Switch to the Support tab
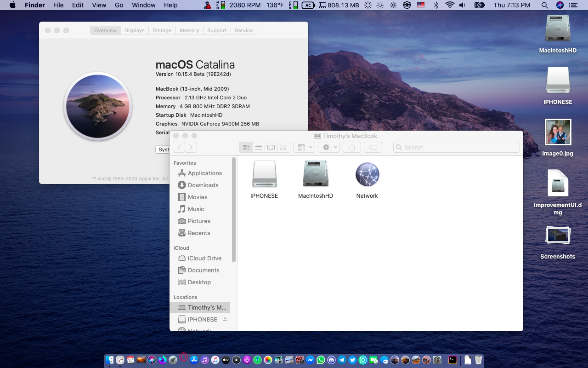 click(217, 30)
